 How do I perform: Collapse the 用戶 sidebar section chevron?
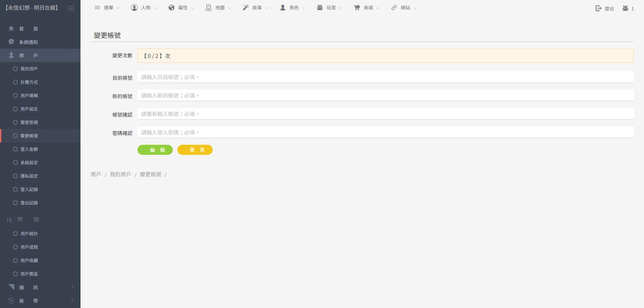click(x=72, y=56)
